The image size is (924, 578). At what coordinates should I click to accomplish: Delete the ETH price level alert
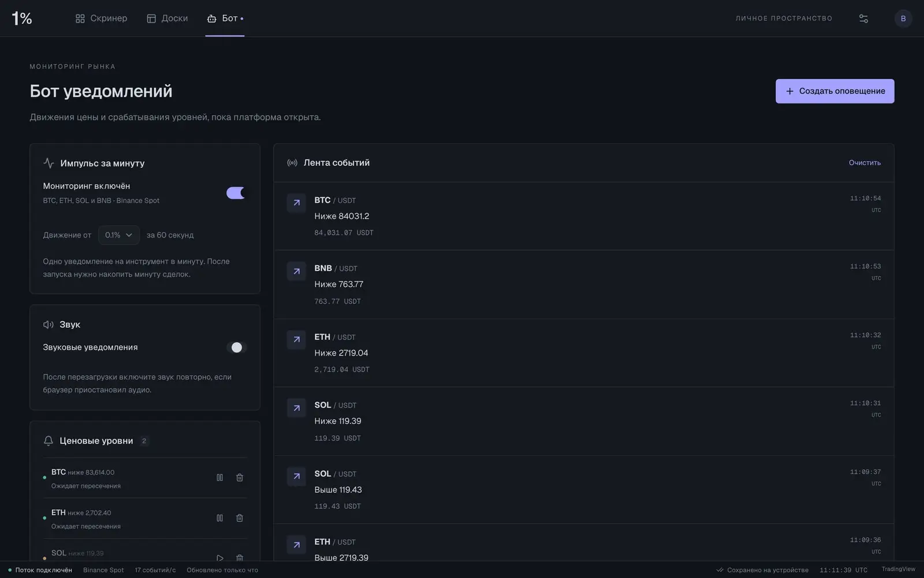[240, 518]
